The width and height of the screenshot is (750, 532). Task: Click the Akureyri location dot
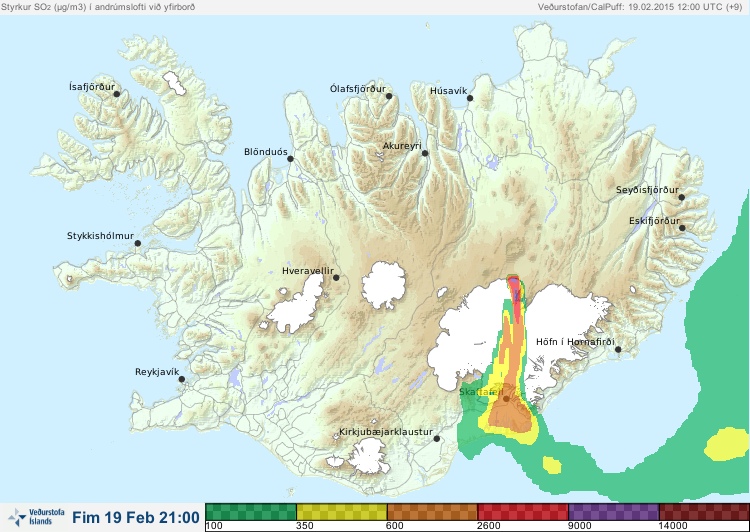pos(425,153)
